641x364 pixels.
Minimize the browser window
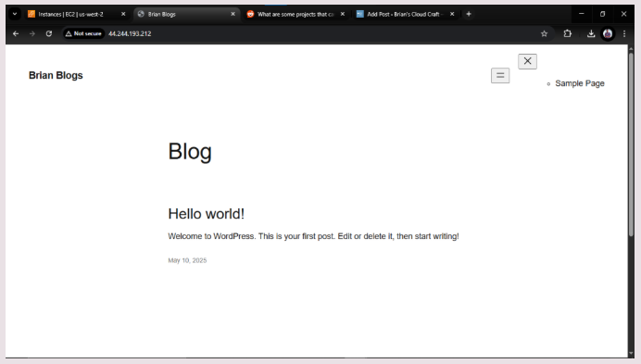582,14
